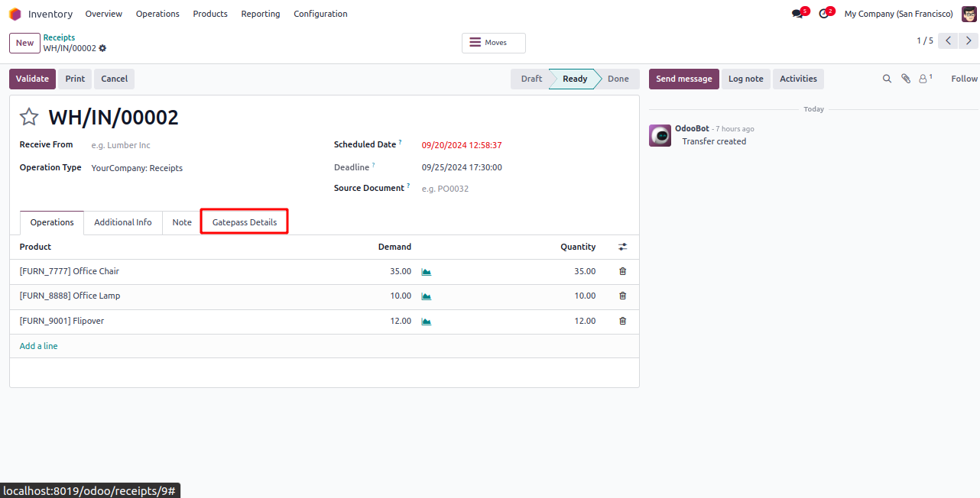Delete the Flipover product line
The height and width of the screenshot is (498, 980).
(x=622, y=321)
